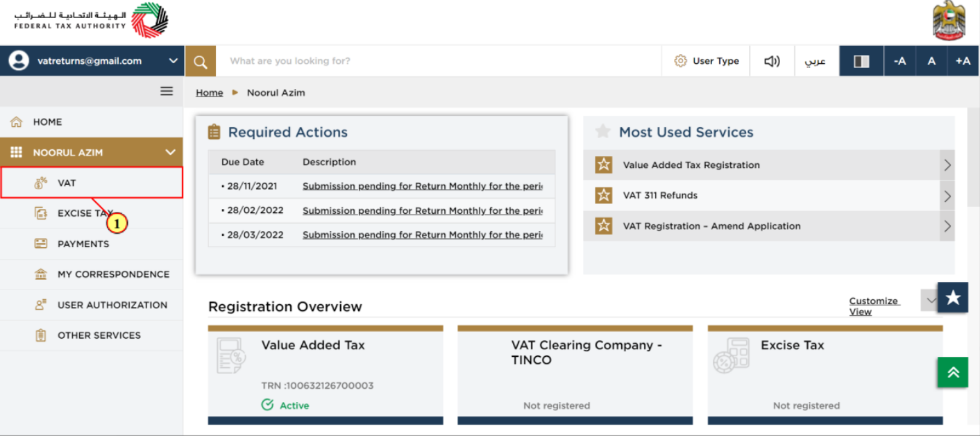Open USER AUTHORIZATION in the sidebar
The image size is (980, 436).
click(x=92, y=305)
